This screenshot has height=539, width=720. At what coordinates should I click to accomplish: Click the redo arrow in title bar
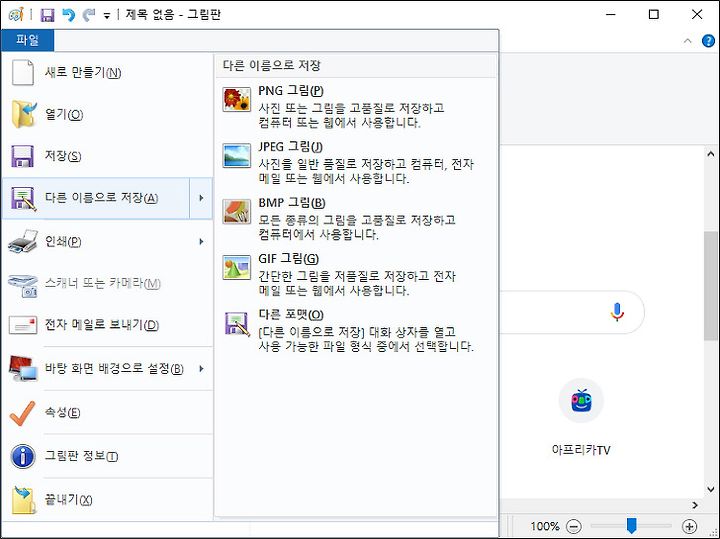coord(89,15)
